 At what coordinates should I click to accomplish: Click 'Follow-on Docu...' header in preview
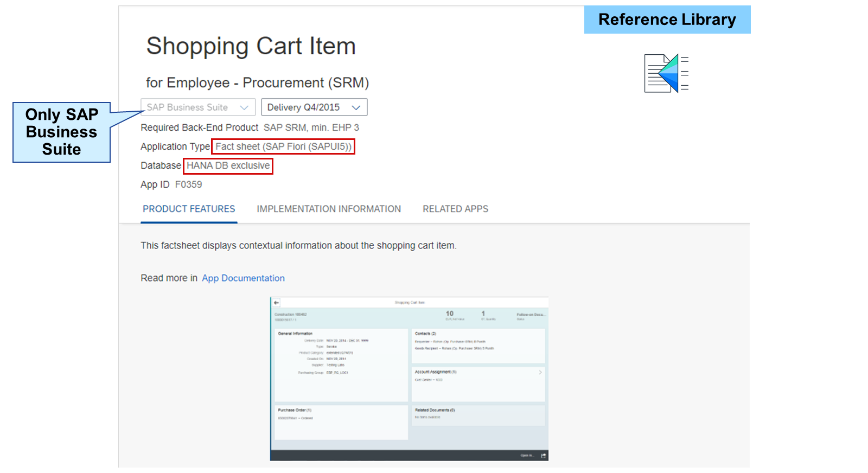[531, 315]
